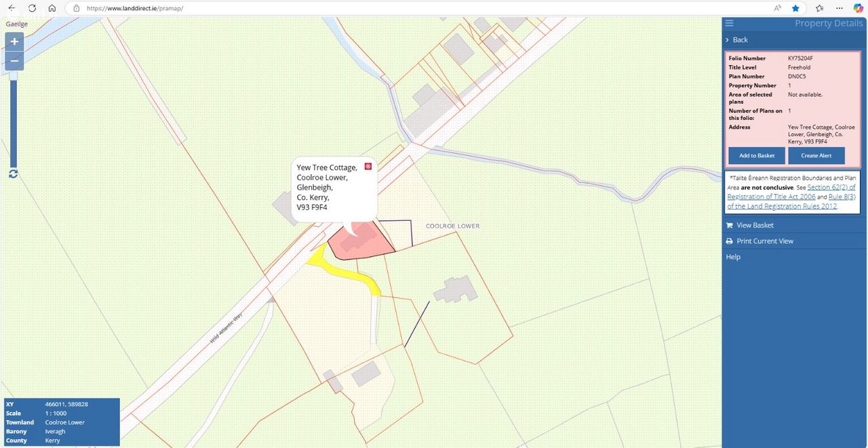
Task: Open the hamburger menu in side panel
Action: click(x=730, y=23)
